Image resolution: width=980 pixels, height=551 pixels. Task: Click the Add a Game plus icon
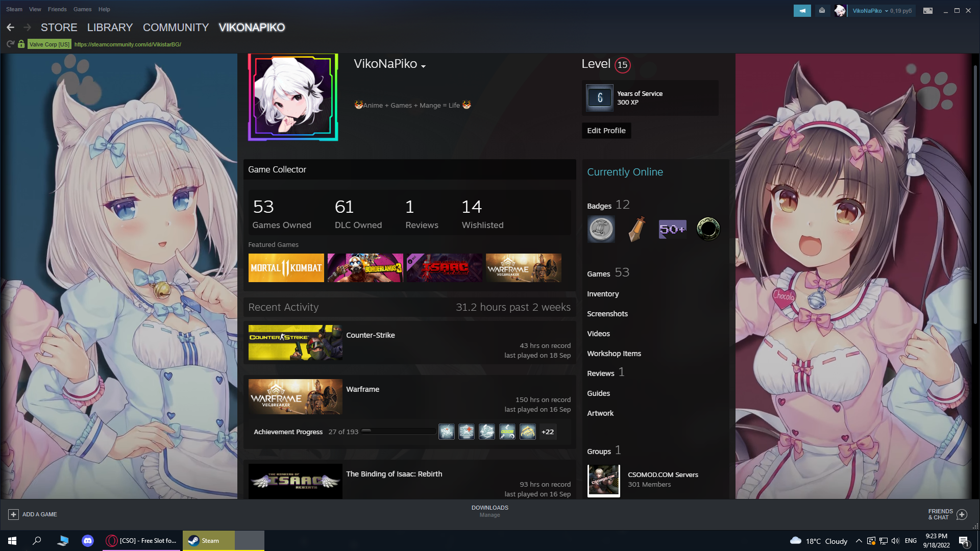(x=14, y=514)
